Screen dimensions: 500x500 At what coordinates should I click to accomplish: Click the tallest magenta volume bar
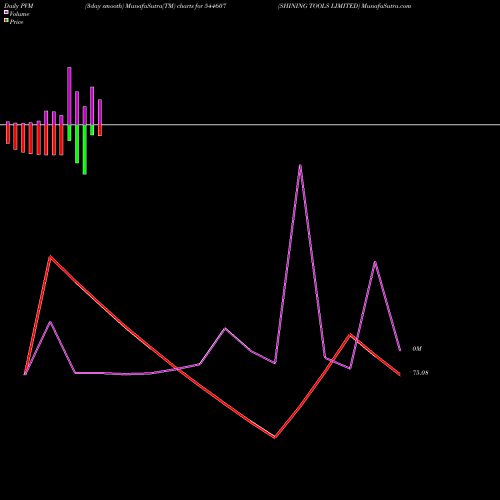click(x=69, y=96)
